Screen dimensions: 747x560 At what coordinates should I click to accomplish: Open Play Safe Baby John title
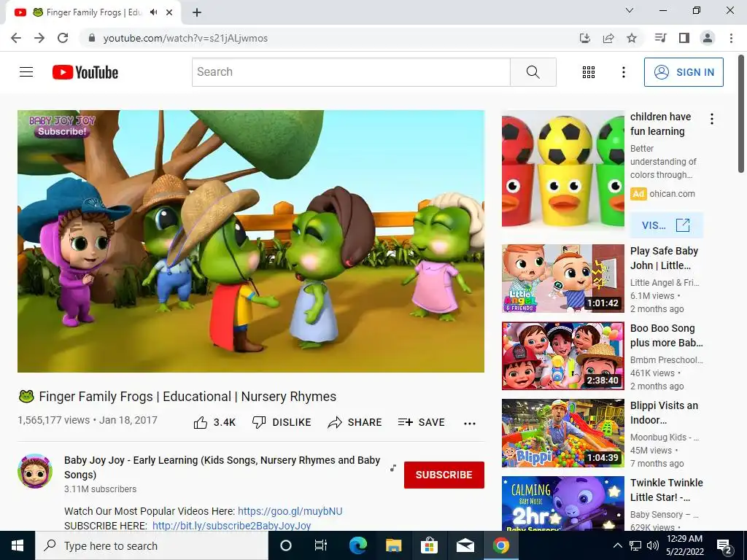click(664, 258)
